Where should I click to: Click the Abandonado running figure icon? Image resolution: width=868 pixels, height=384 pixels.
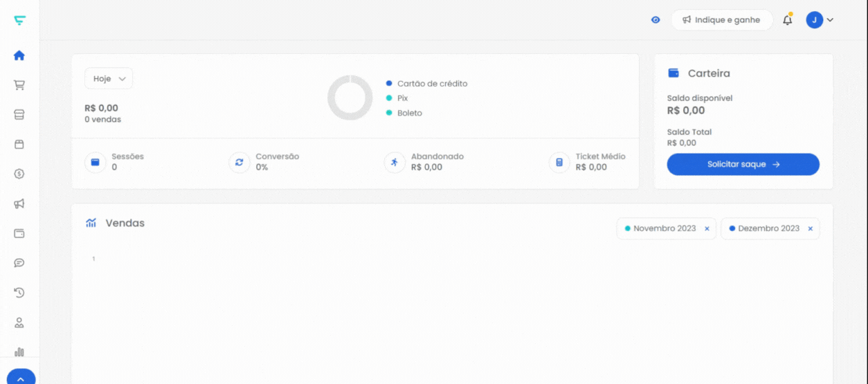coord(395,163)
